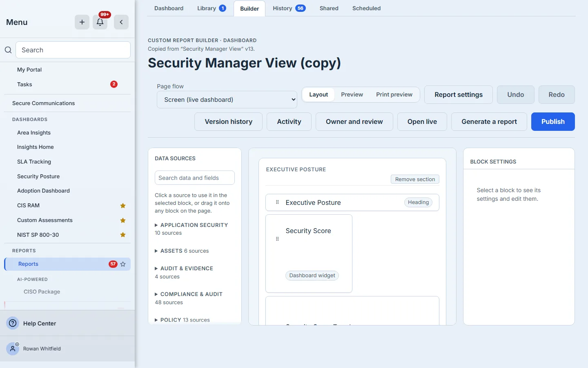
Task: Switch to Print preview mode
Action: click(x=394, y=94)
